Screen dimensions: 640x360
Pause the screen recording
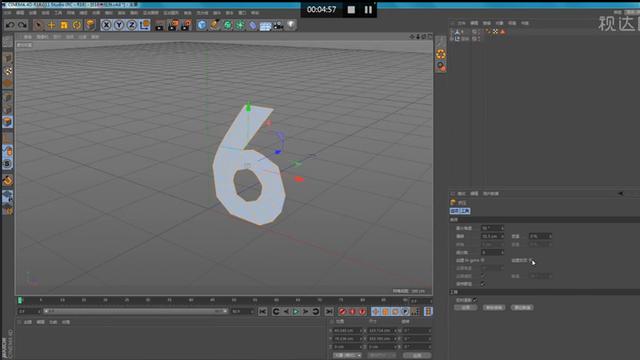click(x=368, y=9)
